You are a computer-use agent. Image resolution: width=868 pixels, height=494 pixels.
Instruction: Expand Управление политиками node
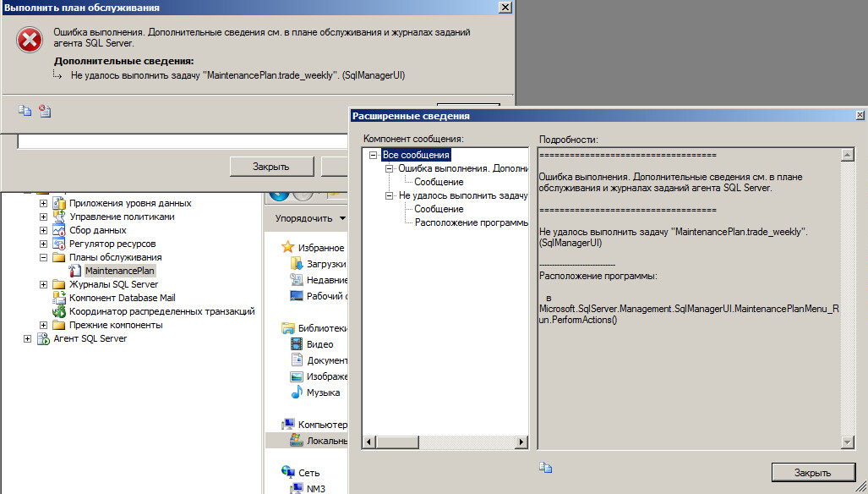[x=43, y=217]
